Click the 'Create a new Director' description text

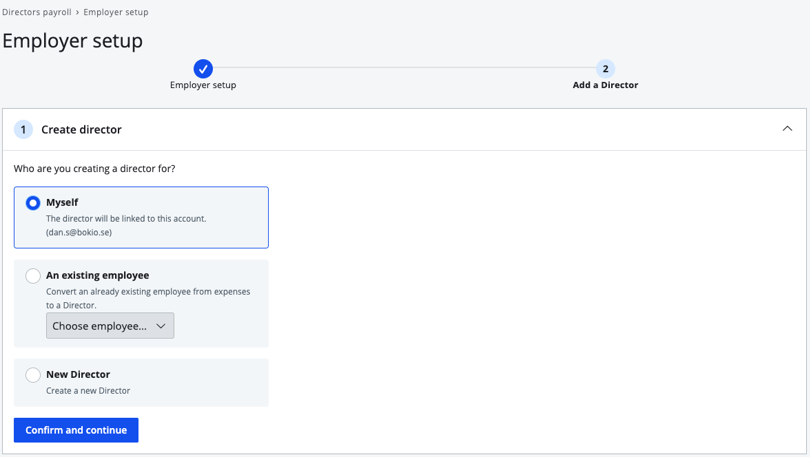click(x=88, y=391)
